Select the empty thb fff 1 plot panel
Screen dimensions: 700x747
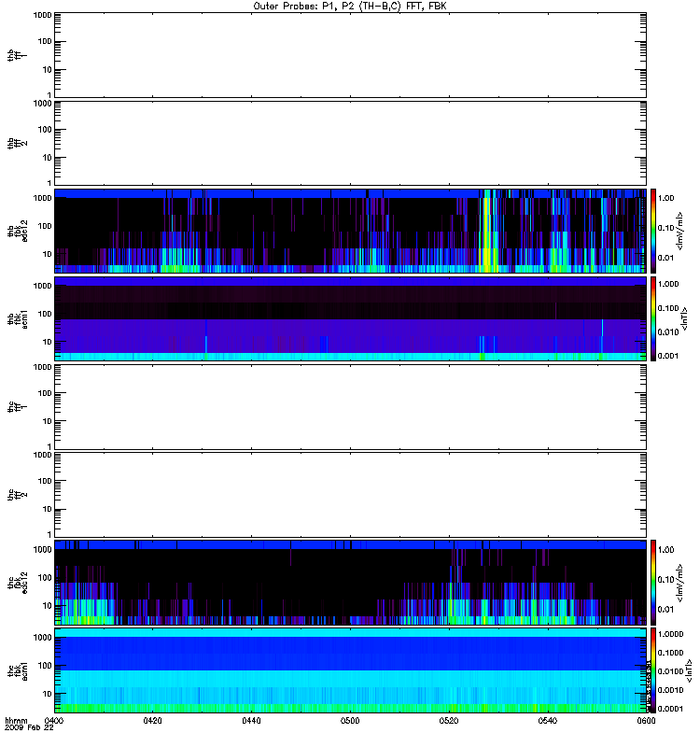351,55
